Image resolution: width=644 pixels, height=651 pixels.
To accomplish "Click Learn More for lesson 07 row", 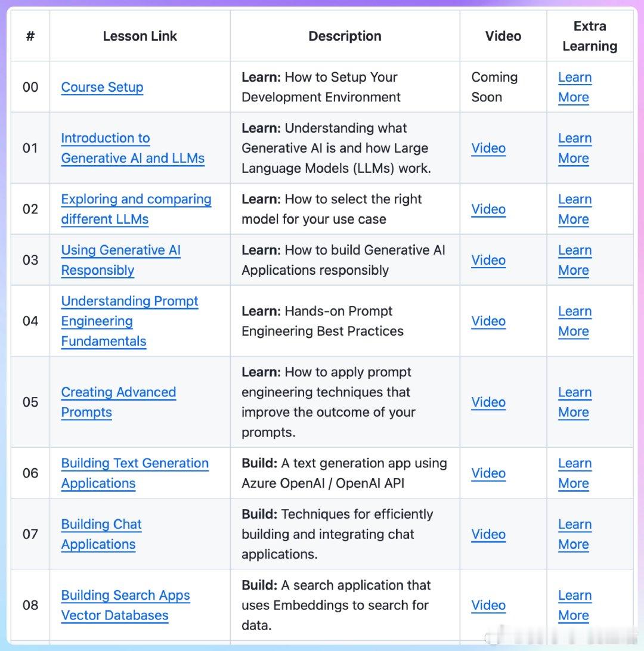I will pos(575,534).
